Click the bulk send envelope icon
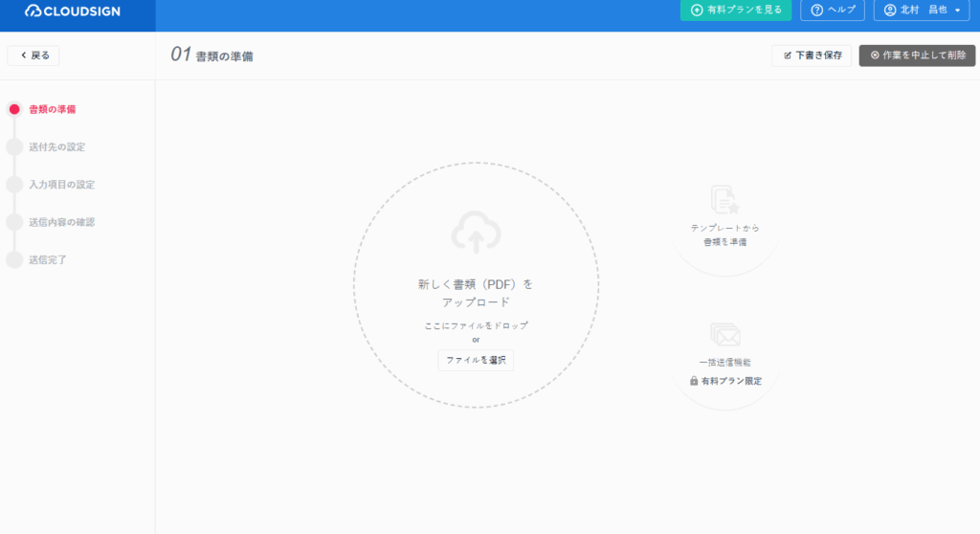 click(x=725, y=335)
